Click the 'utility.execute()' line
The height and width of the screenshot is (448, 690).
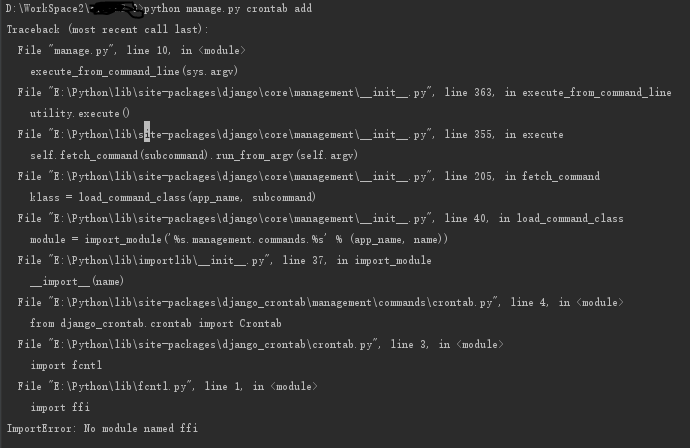tap(80, 114)
